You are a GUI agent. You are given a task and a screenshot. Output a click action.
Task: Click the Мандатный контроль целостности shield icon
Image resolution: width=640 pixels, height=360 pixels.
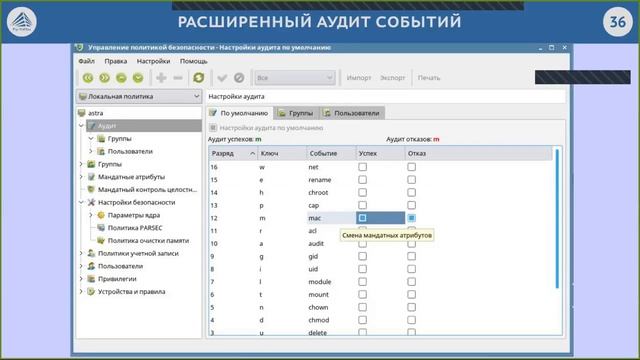pyautogui.click(x=91, y=189)
